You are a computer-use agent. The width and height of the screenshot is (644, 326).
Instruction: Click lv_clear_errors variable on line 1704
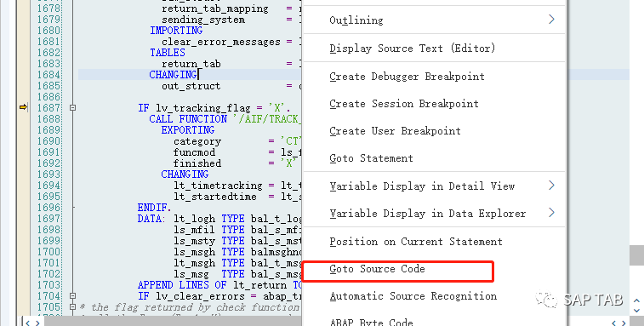tap(200, 296)
